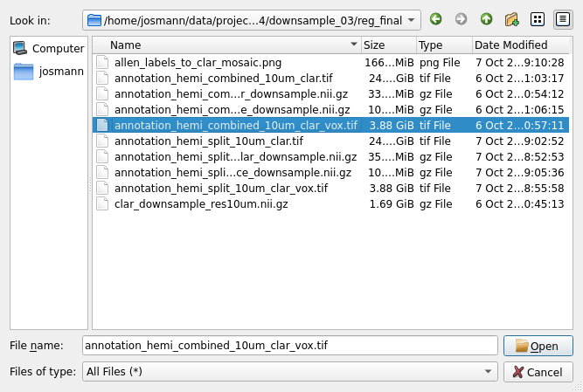This screenshot has width=583, height=392.
Task: Click the Back navigation arrow icon
Action: tap(436, 19)
